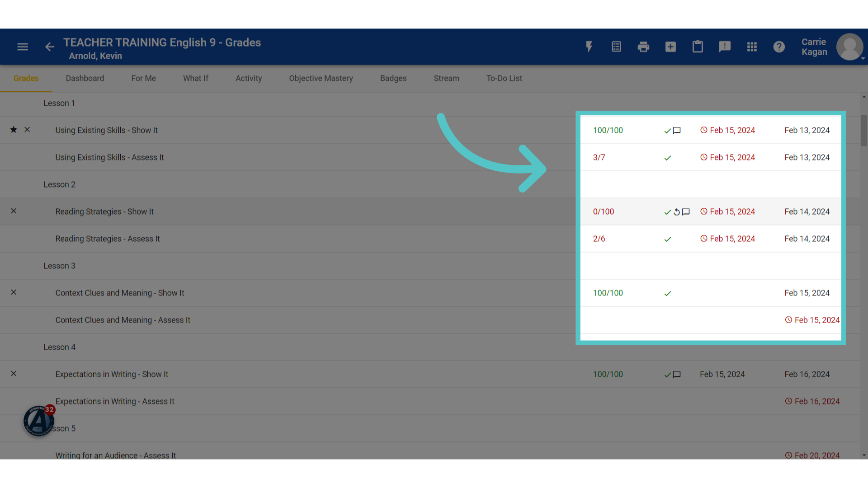Click the 2/6 score
This screenshot has height=488, width=868.
coord(599,239)
